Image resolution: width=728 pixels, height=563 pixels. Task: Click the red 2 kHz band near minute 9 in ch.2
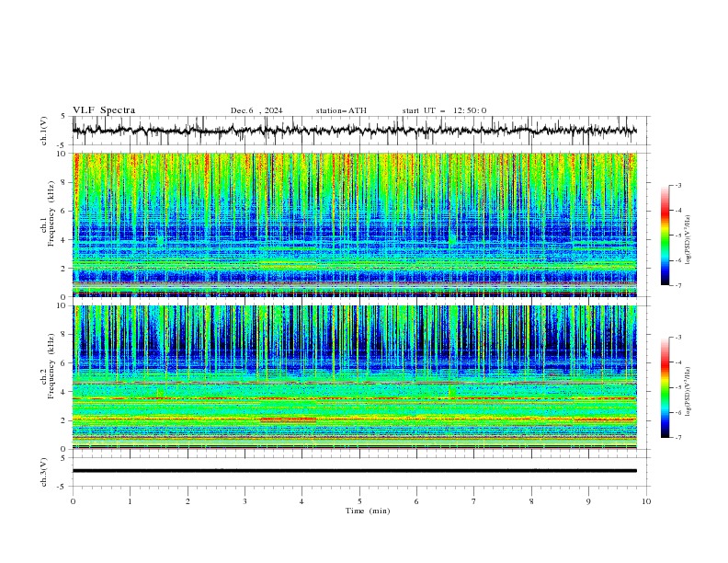(x=605, y=419)
